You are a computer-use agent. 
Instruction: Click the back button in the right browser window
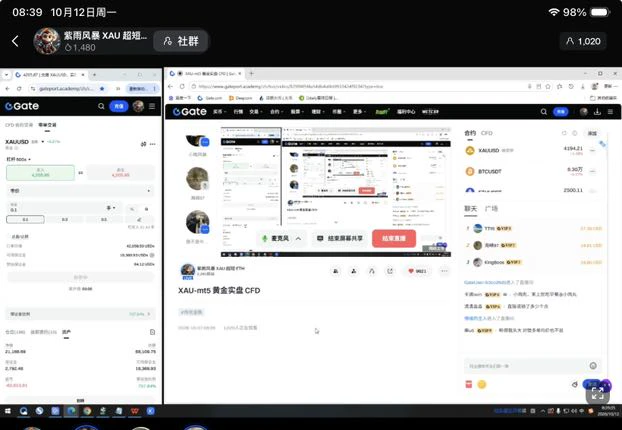tap(171, 86)
